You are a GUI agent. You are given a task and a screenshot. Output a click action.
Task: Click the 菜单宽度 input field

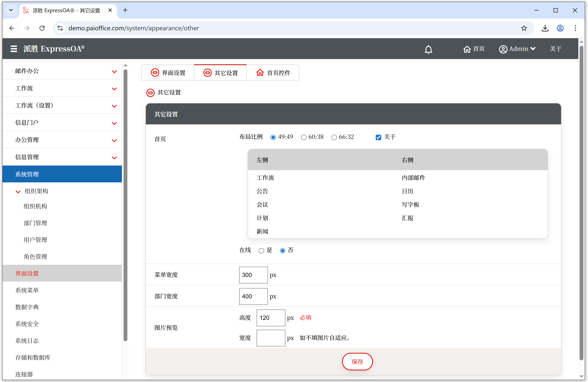tap(253, 275)
